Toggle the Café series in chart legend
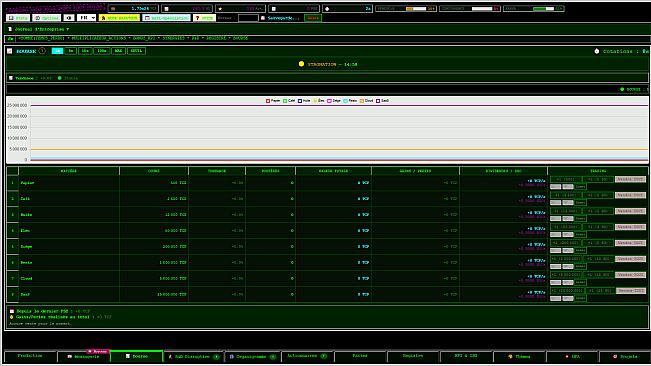This screenshot has width=651, height=366. pos(289,101)
